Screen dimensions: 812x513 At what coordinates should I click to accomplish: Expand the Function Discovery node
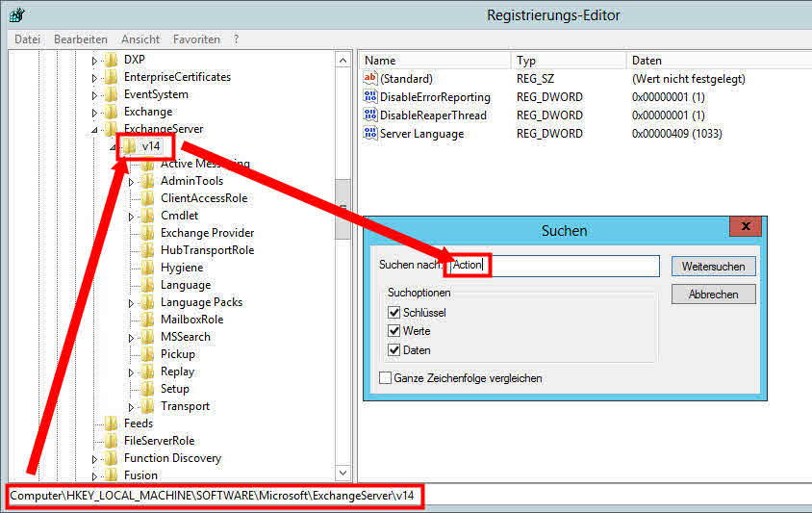pyautogui.click(x=94, y=459)
